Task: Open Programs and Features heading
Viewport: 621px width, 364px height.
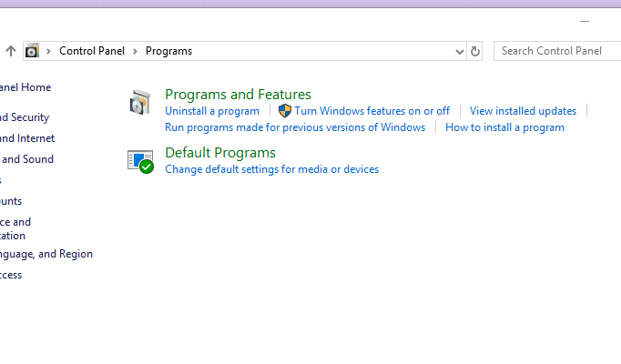Action: coord(238,95)
